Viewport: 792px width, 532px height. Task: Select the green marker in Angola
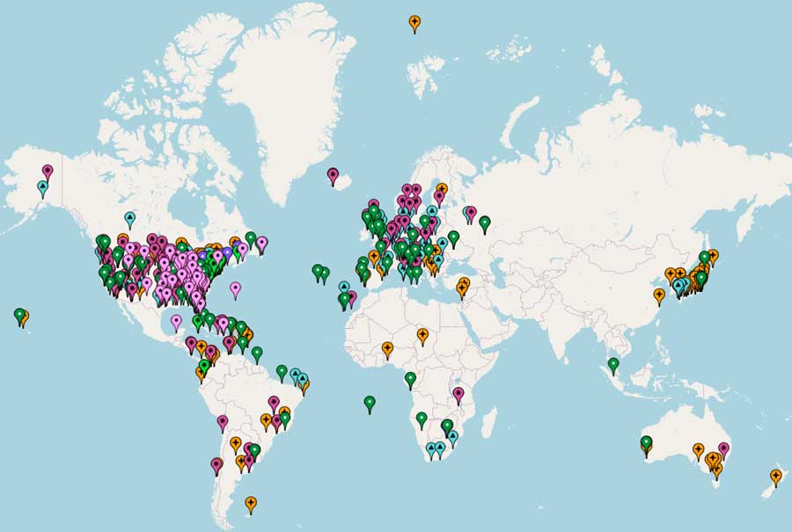pos(422,419)
